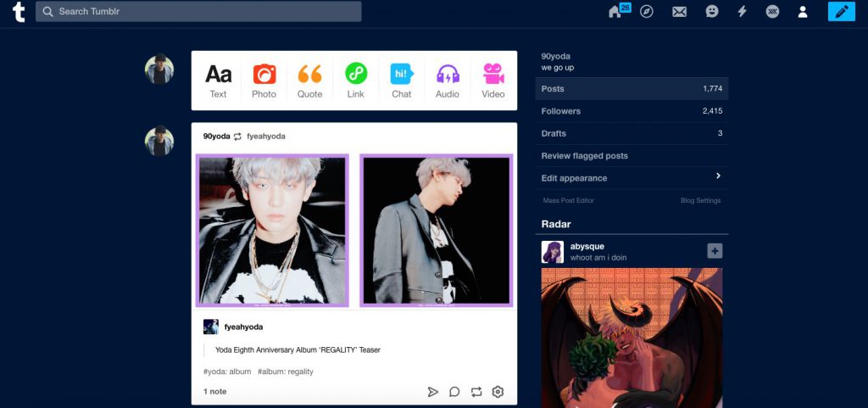Focus the Search Tumblr field
This screenshot has width=868, height=408.
(198, 12)
